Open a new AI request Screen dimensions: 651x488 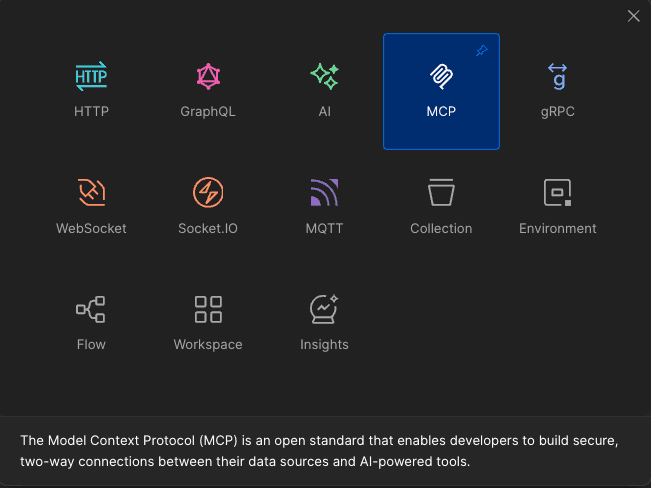pos(325,77)
